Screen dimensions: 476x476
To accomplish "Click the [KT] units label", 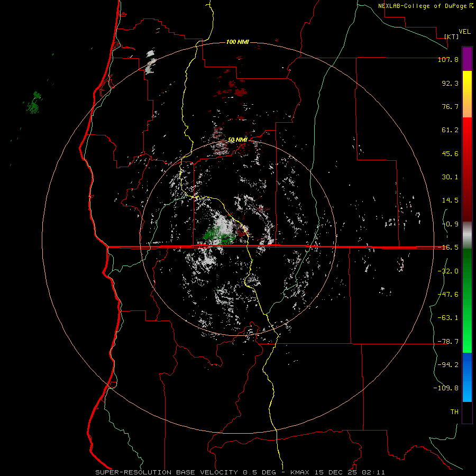I will click(x=452, y=36).
